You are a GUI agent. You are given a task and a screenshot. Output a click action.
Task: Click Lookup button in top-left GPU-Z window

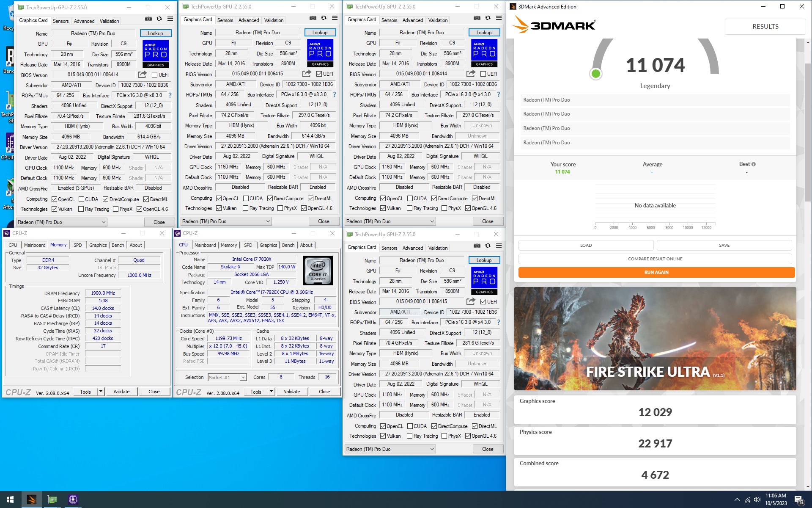(x=155, y=33)
